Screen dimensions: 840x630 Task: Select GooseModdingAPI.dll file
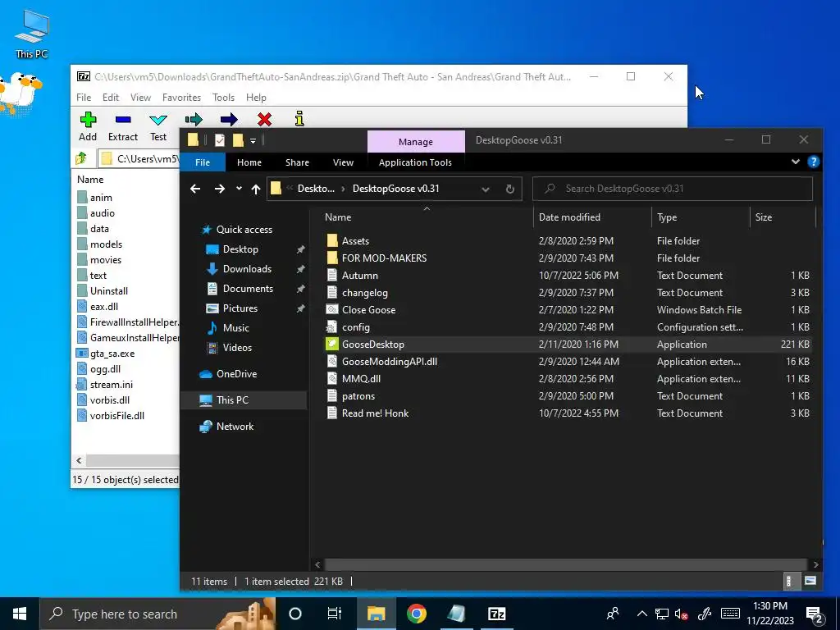click(390, 362)
